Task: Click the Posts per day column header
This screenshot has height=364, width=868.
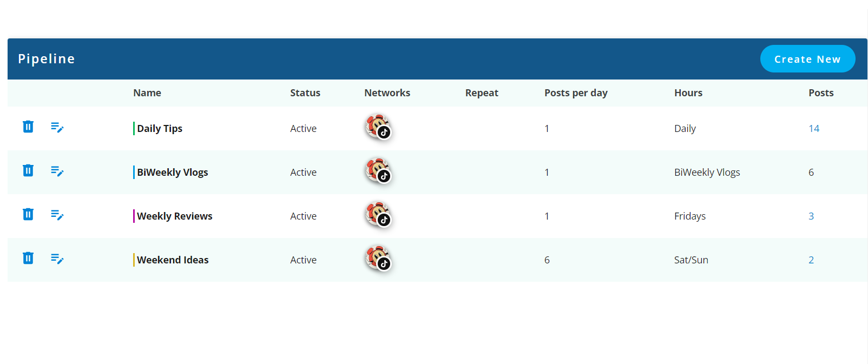Action: (576, 93)
